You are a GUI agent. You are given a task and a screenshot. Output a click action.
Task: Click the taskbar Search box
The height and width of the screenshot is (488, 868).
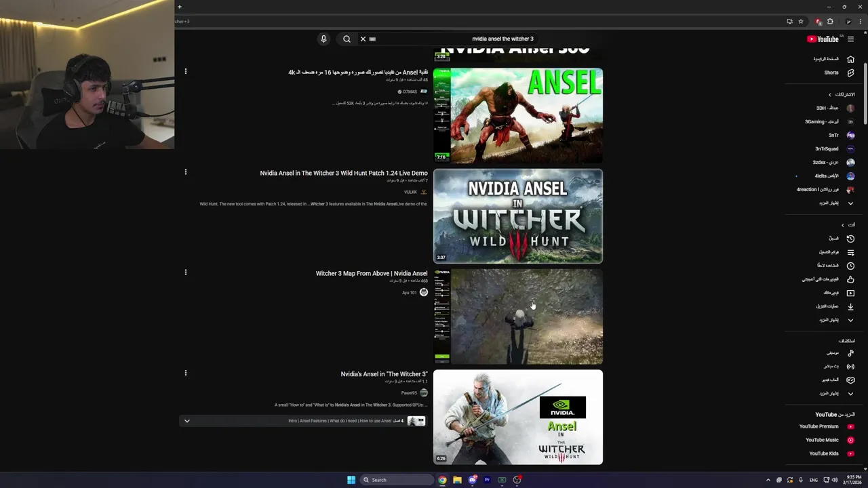pos(397,480)
